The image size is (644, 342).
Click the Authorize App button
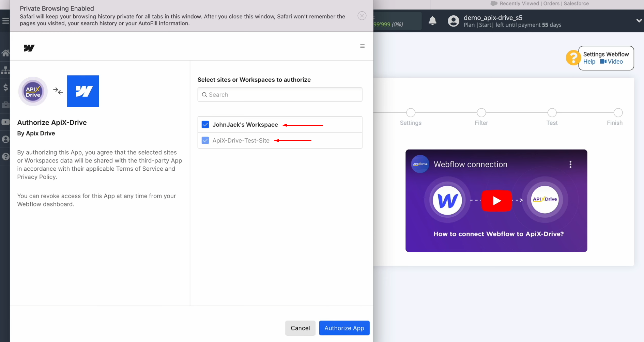tap(344, 328)
